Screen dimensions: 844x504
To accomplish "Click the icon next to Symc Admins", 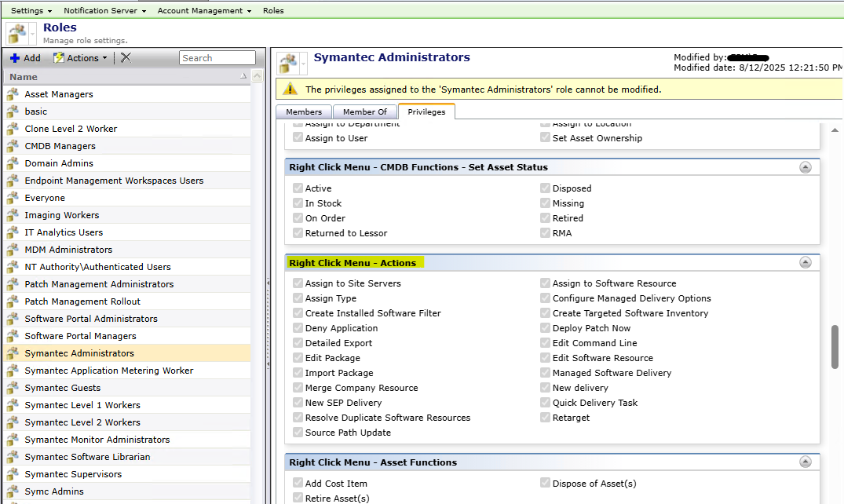I will (13, 491).
